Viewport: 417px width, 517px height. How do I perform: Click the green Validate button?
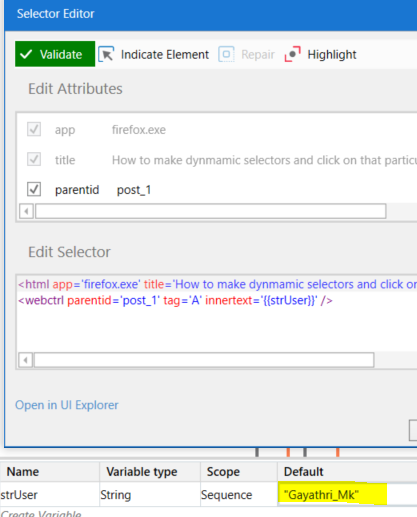point(55,54)
